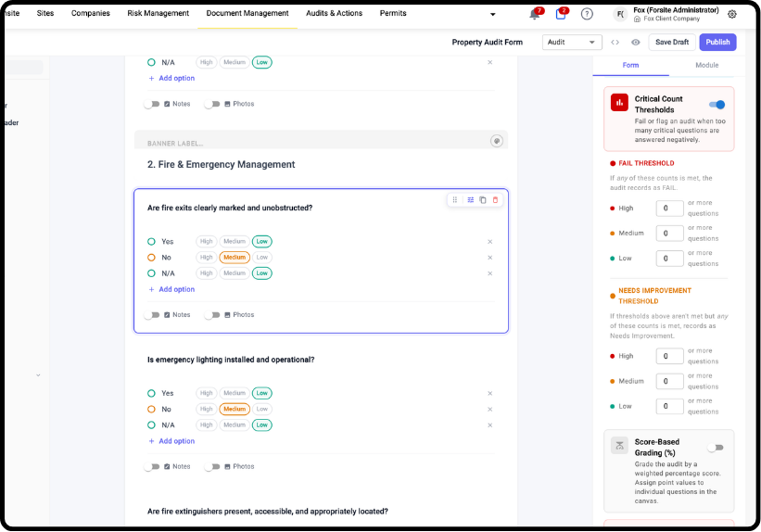761x532 pixels.
Task: Preview the form with eye icon
Action: (x=635, y=43)
